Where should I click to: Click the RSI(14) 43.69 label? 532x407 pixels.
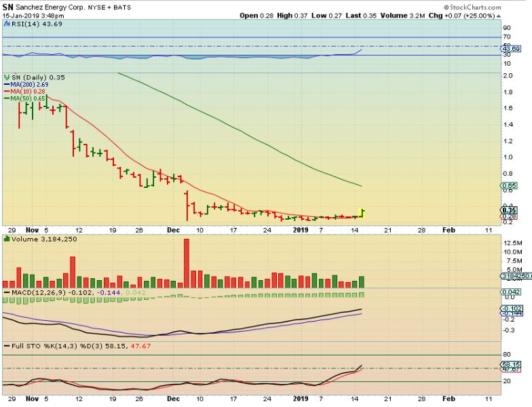click(37, 24)
